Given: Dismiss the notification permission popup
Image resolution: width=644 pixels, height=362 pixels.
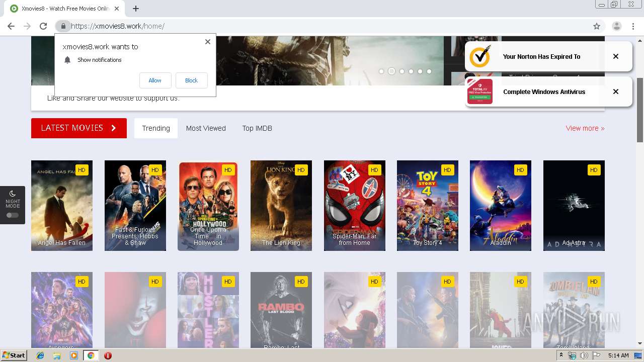Looking at the screenshot, I should [x=208, y=42].
